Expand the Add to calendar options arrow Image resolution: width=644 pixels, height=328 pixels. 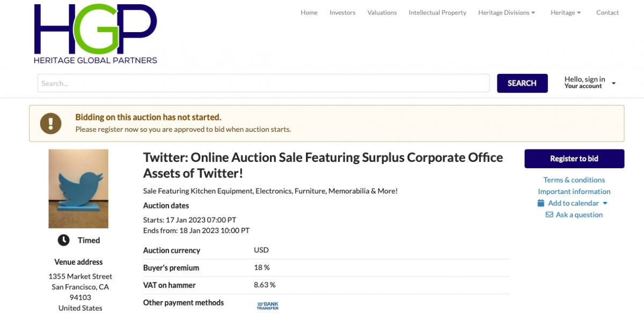pos(605,203)
